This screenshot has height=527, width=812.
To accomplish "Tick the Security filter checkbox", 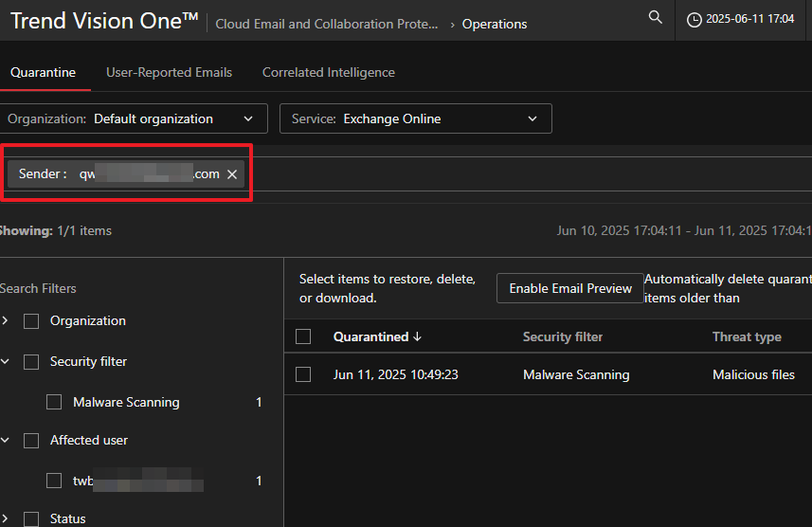I will pyautogui.click(x=31, y=362).
